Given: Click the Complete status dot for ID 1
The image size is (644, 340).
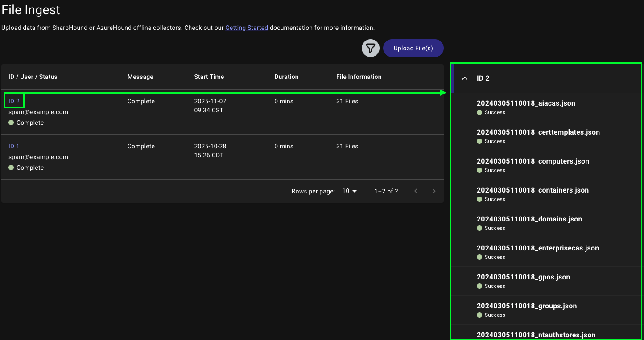Looking at the screenshot, I should point(11,167).
